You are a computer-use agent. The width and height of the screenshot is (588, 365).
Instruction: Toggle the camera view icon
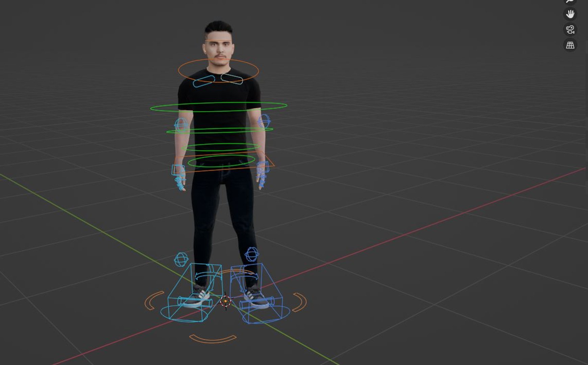coord(570,30)
